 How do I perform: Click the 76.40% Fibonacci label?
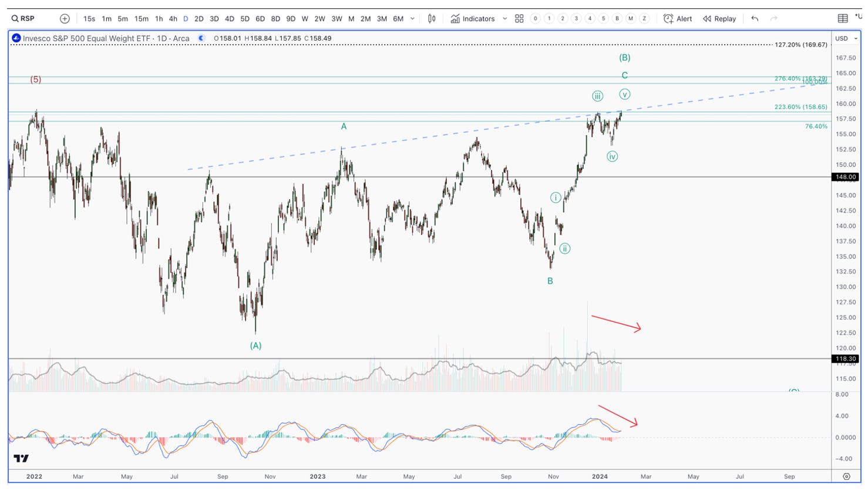[x=816, y=126]
